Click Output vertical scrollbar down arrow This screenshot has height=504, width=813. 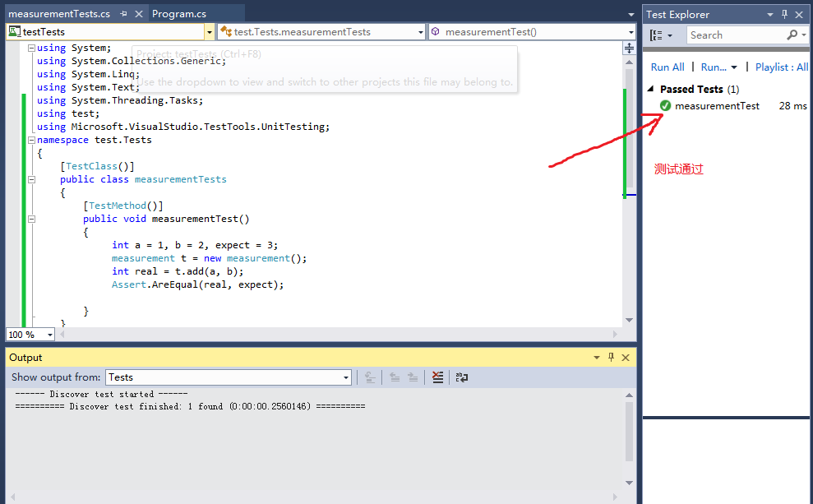(x=629, y=483)
